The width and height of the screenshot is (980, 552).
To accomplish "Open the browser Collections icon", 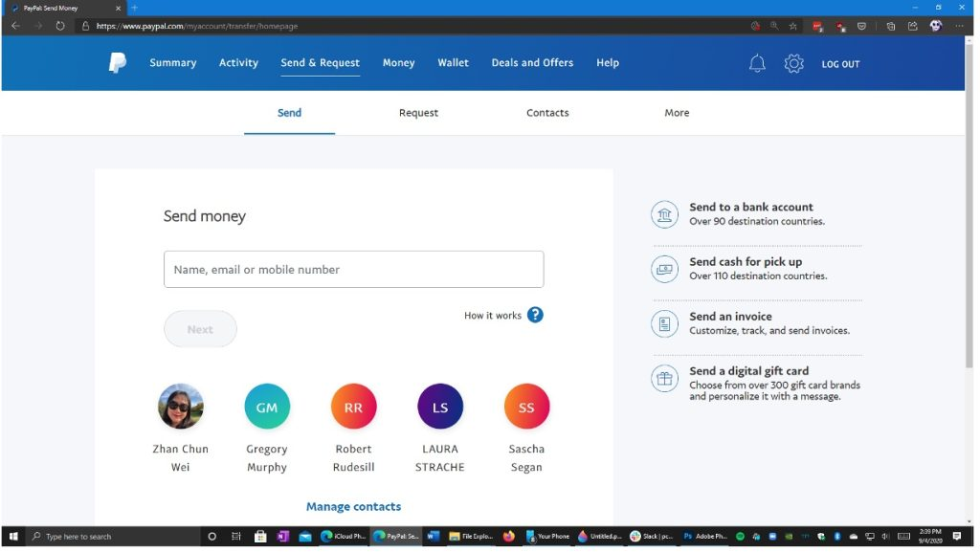I will pos(891,26).
